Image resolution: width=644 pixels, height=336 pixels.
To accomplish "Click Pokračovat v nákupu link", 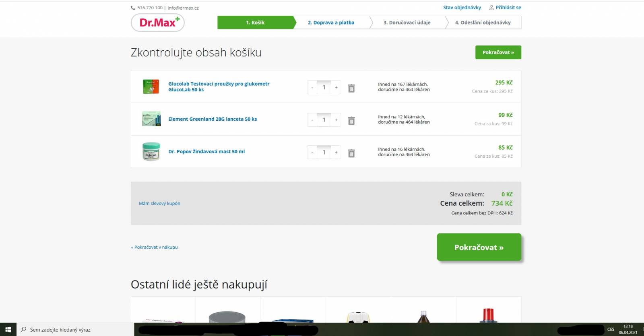I will point(154,247).
